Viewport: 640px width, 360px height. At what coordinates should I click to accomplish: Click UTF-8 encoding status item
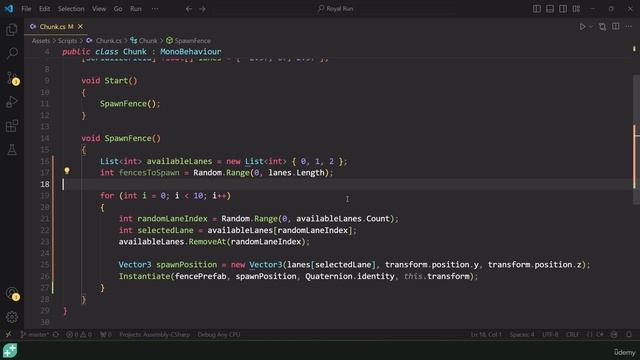point(550,335)
